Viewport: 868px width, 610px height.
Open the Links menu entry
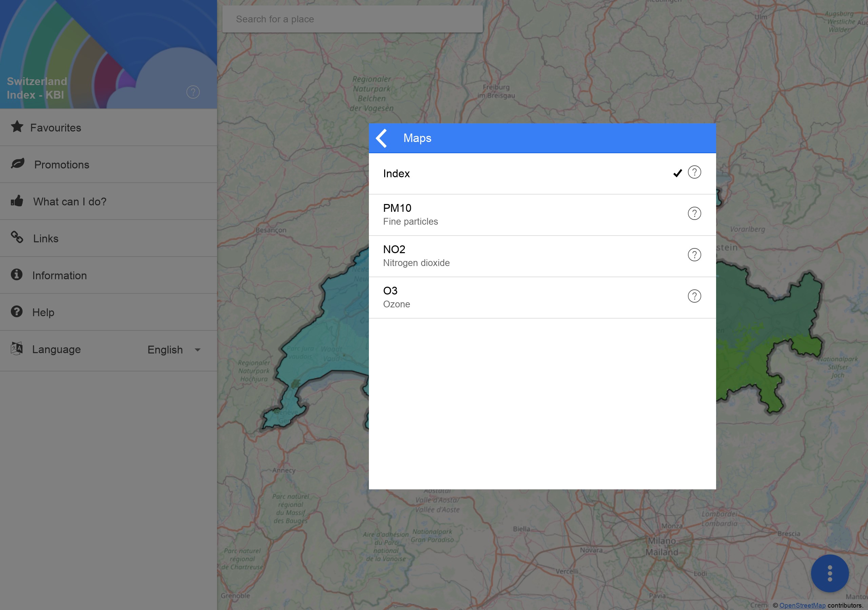46,239
